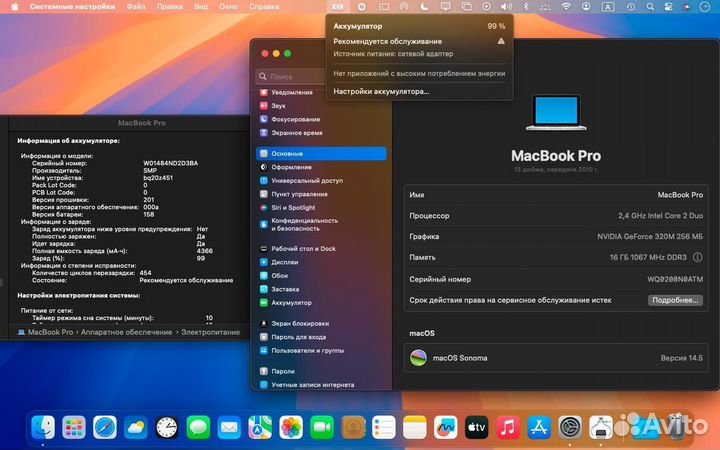Open the Music app in the Dock

point(508,428)
